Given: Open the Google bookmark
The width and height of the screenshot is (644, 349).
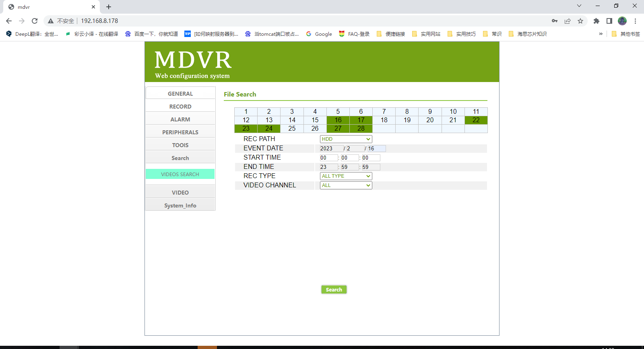Looking at the screenshot, I should click(x=319, y=34).
